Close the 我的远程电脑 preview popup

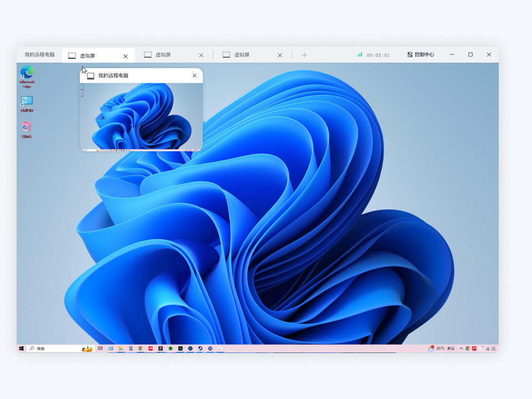195,76
